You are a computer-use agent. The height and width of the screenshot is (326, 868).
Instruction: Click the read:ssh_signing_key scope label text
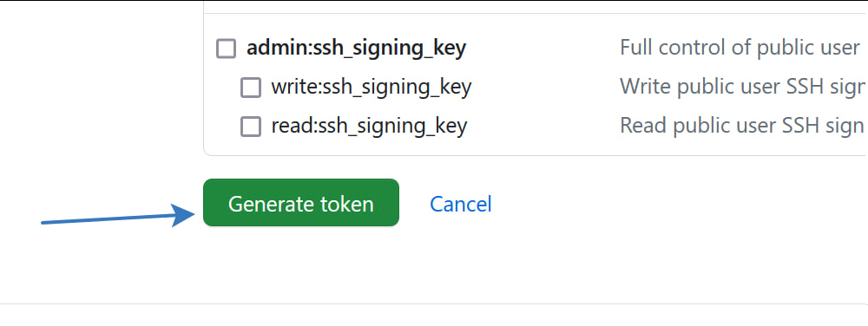(369, 127)
